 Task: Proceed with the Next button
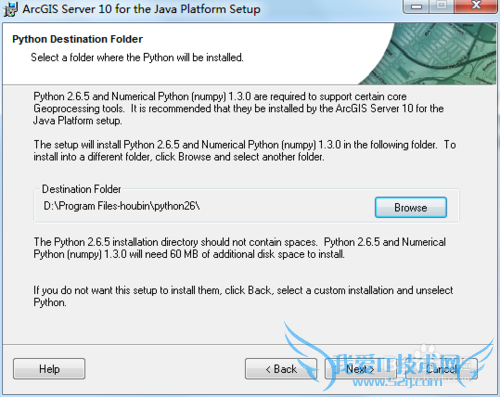[361, 369]
